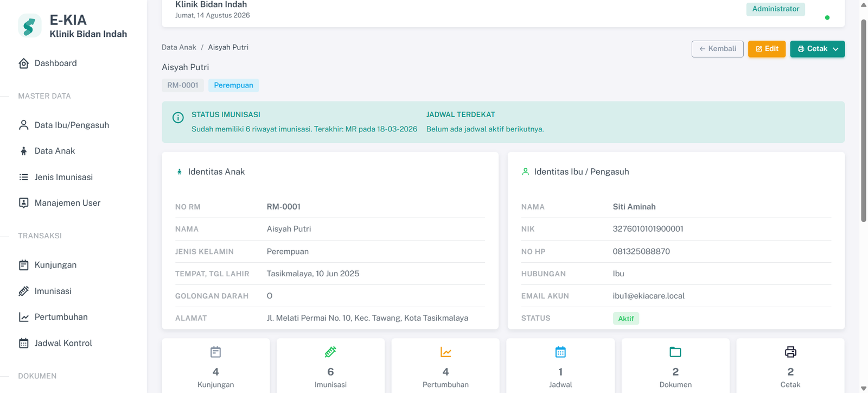Go back with the Kembali button
868x393 pixels.
pos(717,49)
